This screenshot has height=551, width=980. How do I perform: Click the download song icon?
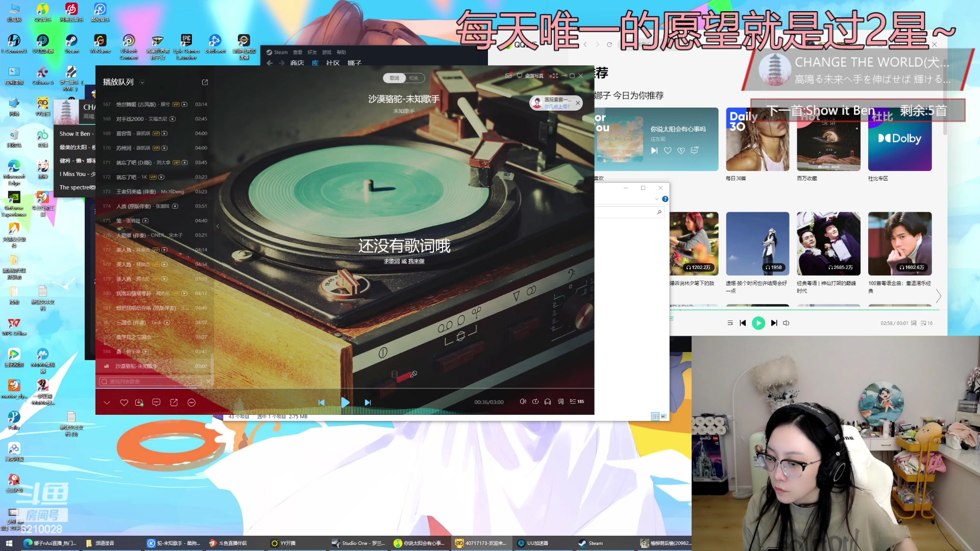[x=139, y=403]
